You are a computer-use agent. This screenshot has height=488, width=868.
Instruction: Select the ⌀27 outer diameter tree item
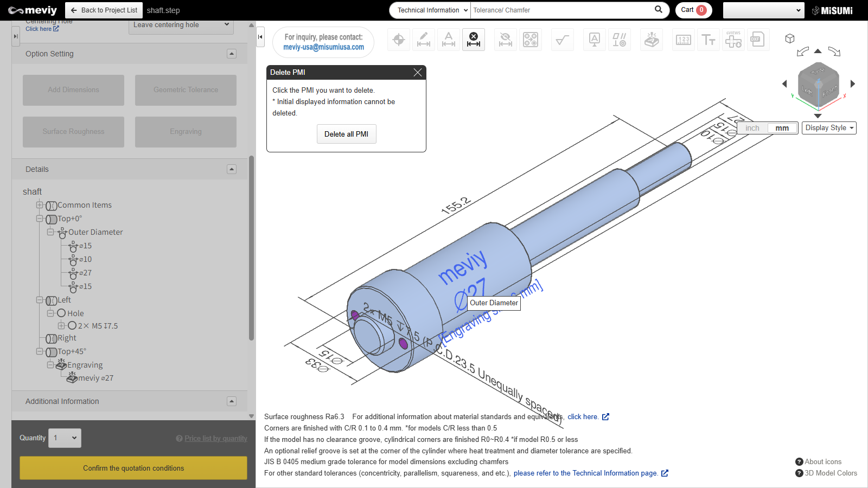[86, 273]
